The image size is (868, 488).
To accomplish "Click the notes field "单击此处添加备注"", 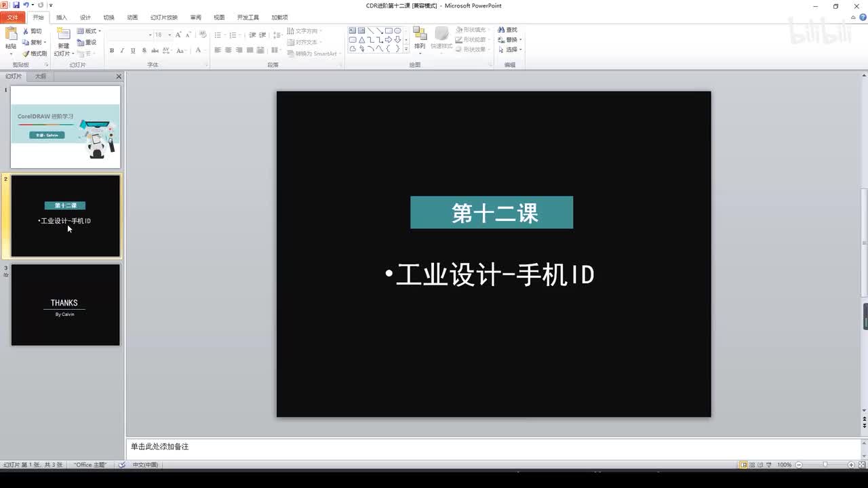I will point(493,447).
